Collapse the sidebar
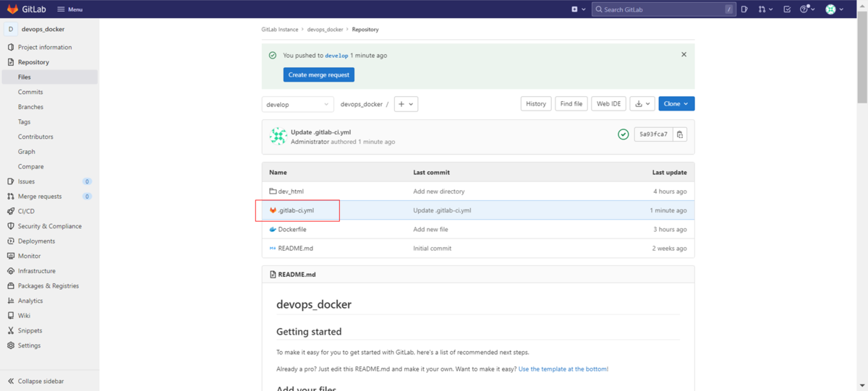The image size is (868, 391). click(x=40, y=381)
